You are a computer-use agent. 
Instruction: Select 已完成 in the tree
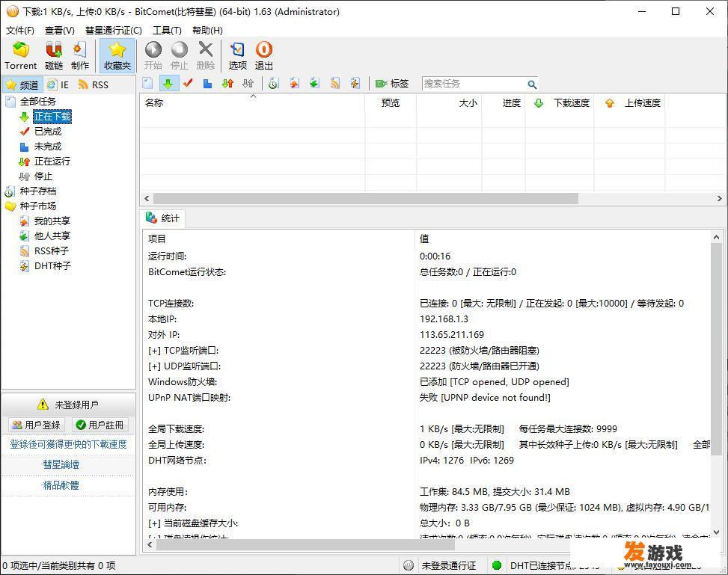[x=48, y=132]
